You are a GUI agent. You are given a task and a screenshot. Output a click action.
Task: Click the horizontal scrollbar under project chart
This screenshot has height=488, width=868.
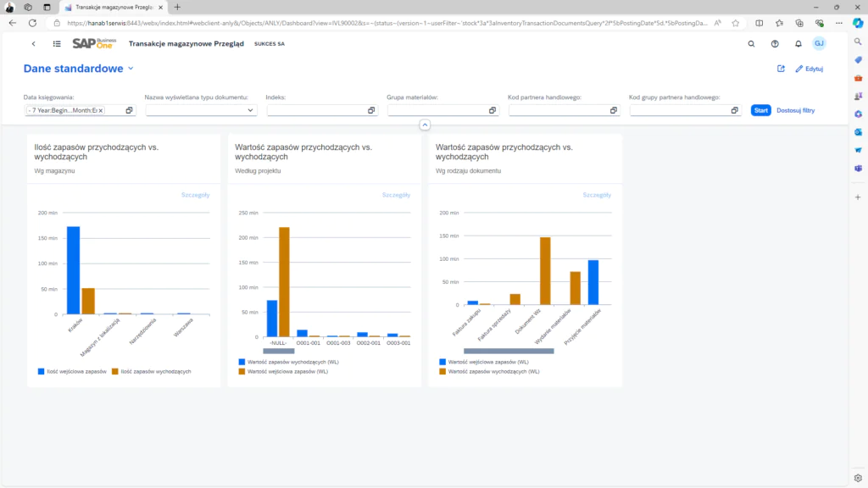278,350
